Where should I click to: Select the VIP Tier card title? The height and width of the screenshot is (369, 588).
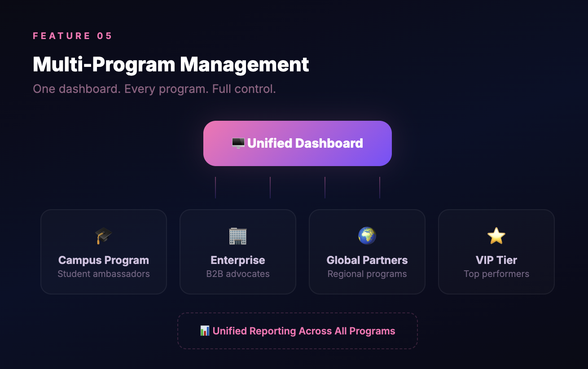coord(496,260)
